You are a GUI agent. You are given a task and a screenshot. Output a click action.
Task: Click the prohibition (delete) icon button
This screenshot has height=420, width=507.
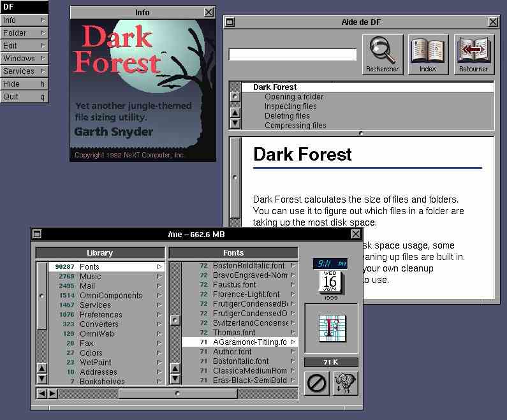tap(316, 384)
